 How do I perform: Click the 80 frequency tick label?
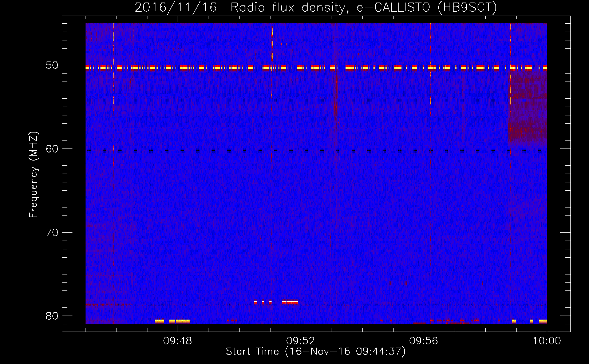(x=52, y=316)
